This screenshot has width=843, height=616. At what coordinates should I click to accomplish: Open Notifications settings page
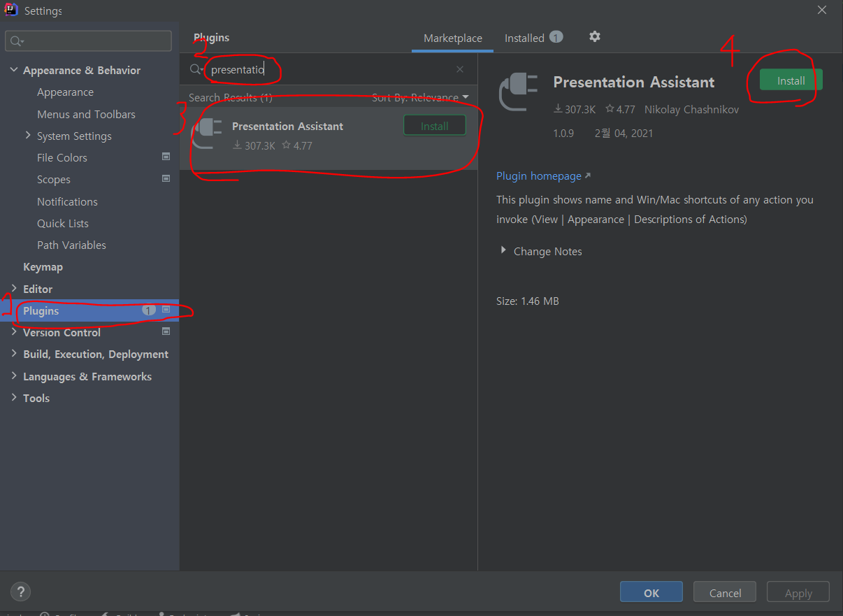click(67, 201)
